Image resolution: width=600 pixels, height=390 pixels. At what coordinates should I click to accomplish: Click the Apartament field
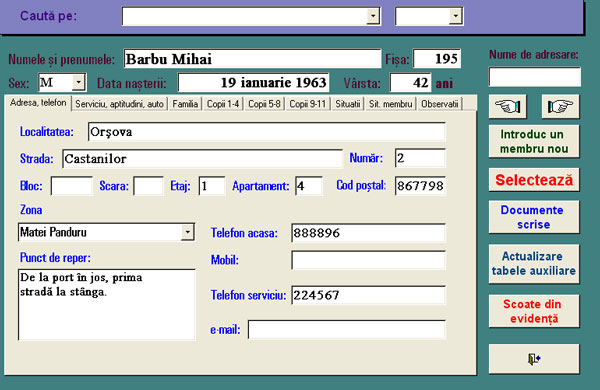tap(309, 186)
